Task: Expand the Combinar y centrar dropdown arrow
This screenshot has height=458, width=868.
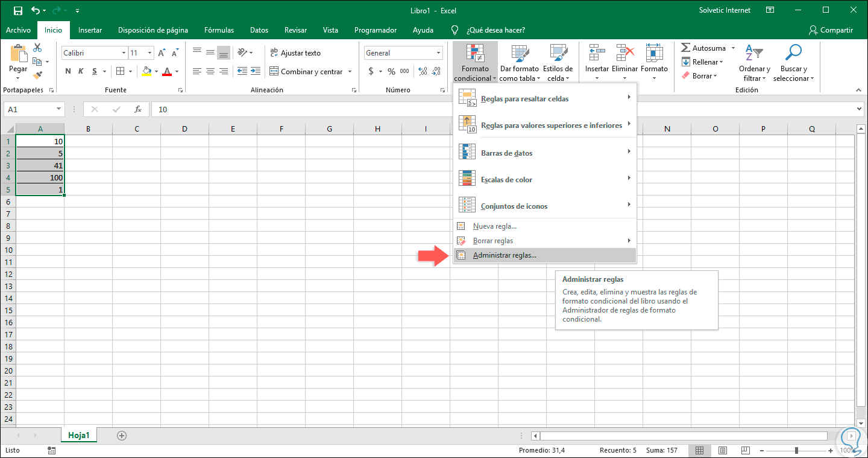Action: (x=348, y=71)
